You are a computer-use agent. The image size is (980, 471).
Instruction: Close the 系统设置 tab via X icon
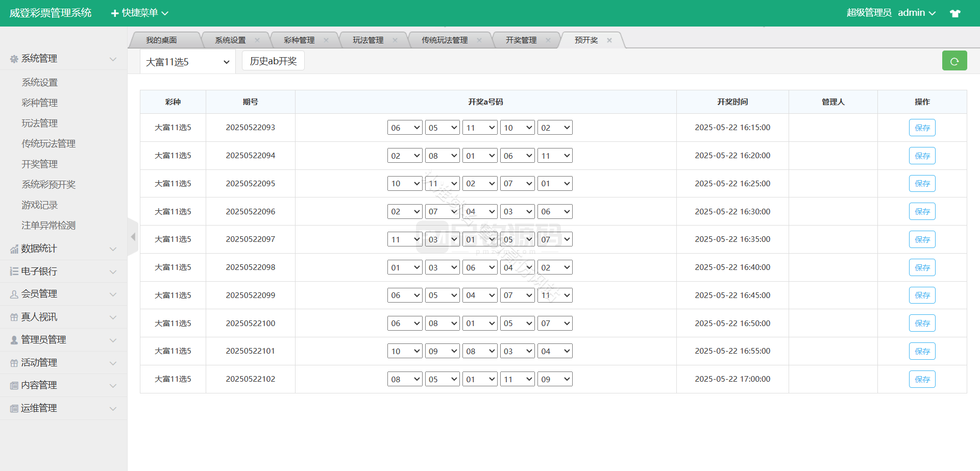coord(257,40)
